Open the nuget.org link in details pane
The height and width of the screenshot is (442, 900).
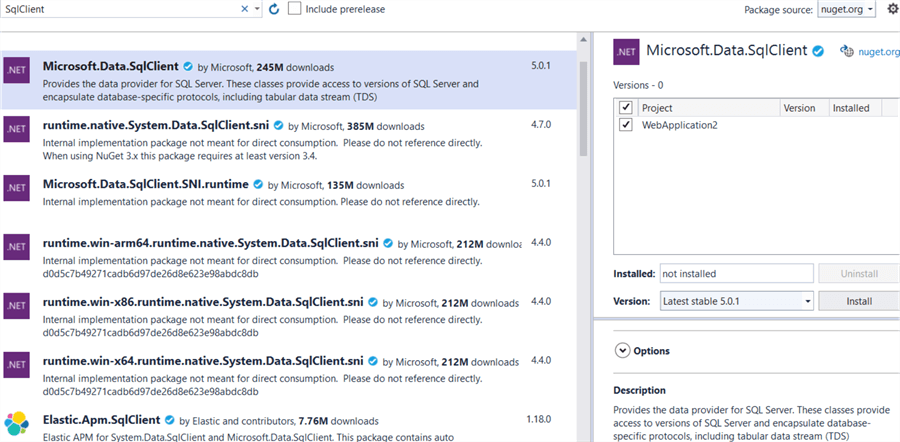(x=870, y=51)
